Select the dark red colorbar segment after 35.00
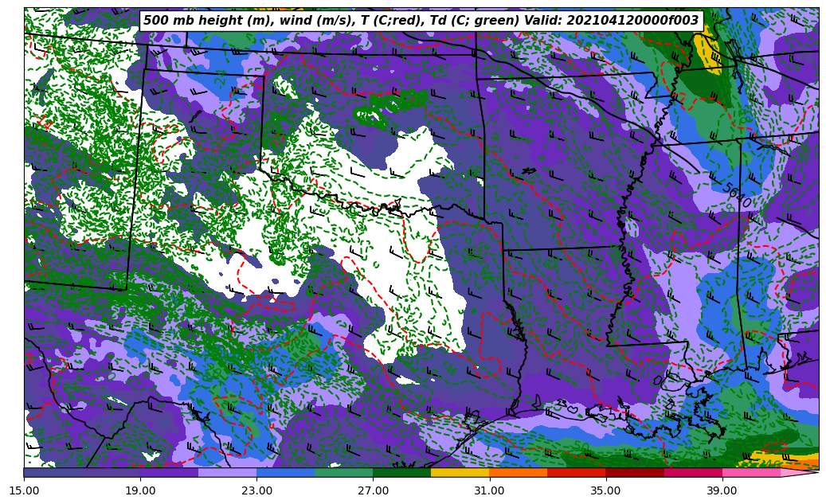The image size is (826, 504). point(635,472)
